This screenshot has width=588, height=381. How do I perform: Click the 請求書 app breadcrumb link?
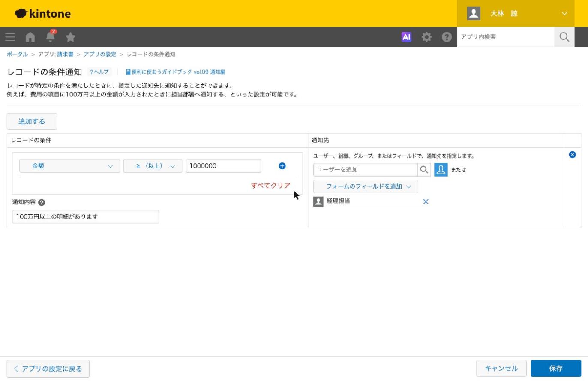[x=65, y=54]
